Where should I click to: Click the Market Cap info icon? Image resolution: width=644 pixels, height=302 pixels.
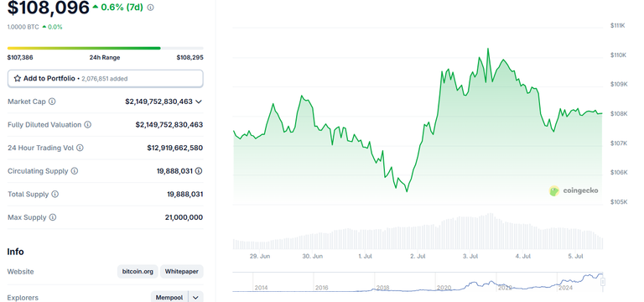[x=52, y=102]
